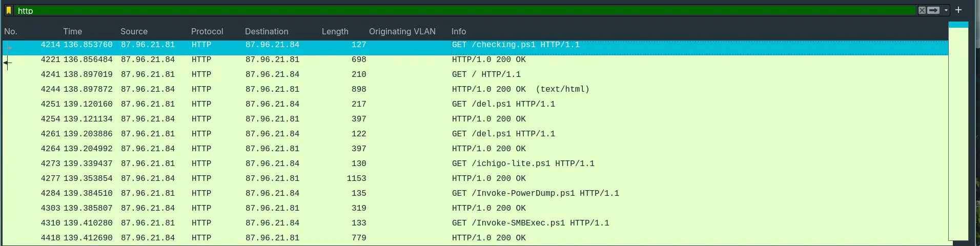Add a filter button with the plus

click(958, 10)
